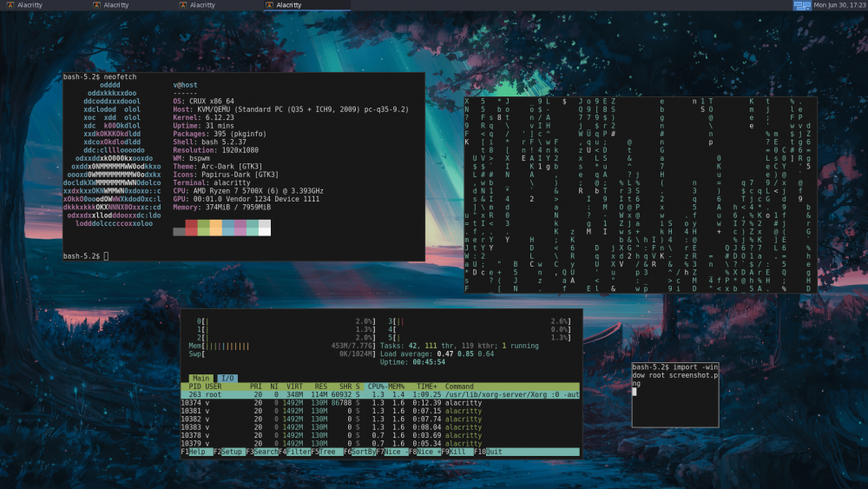The image size is (868, 489).
Task: Focus the matrix rain terminal window
Action: (641, 195)
